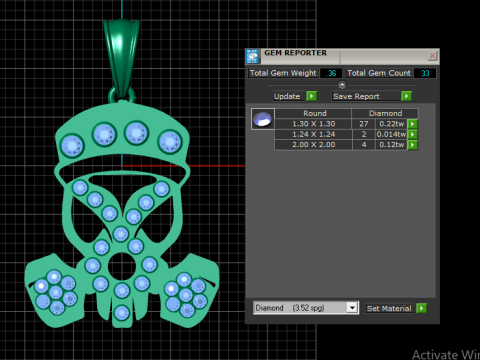This screenshot has height=360, width=480.
Task: Click the Total Gem Count label
Action: click(x=379, y=73)
